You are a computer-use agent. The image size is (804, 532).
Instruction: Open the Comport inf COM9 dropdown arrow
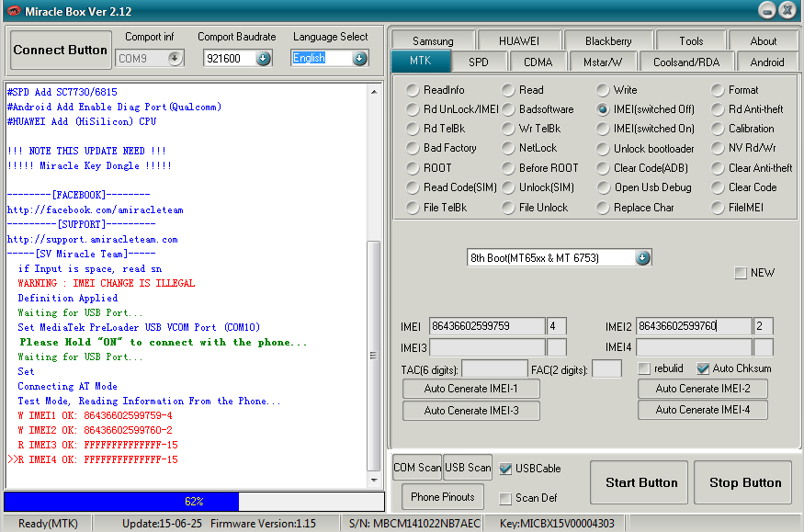tap(175, 59)
